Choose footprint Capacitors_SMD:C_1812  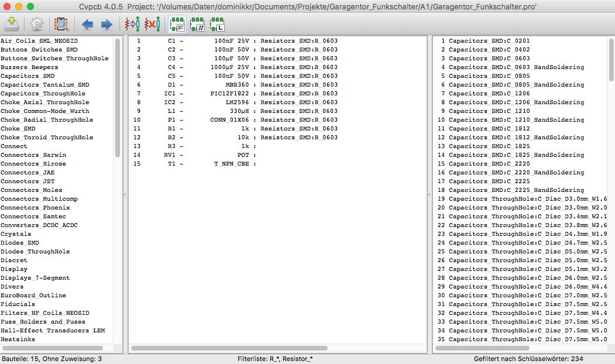point(483,129)
